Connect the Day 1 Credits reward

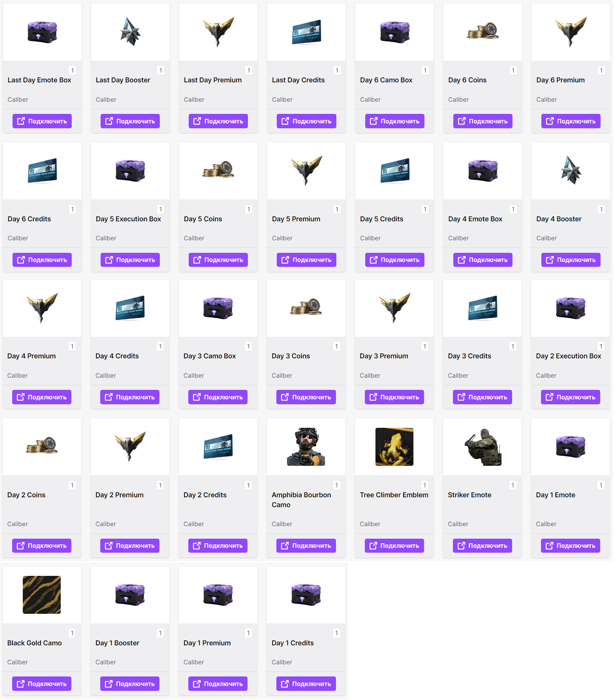pyautogui.click(x=306, y=684)
